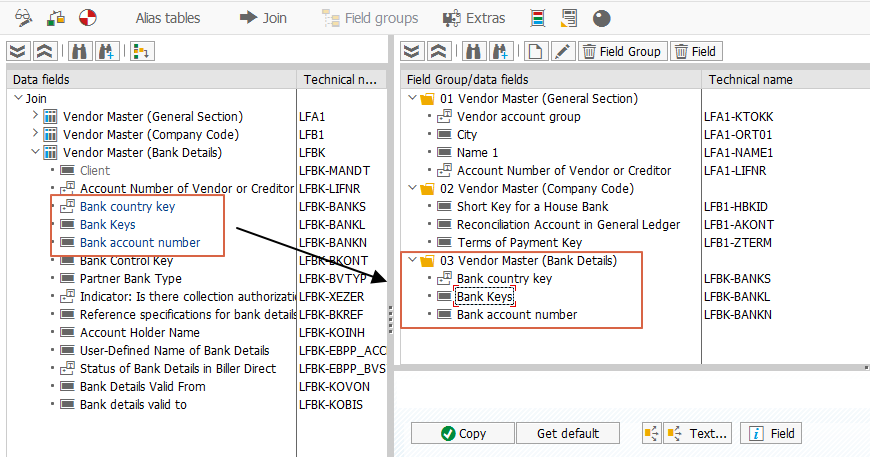Click the Get default button
Viewport: 870px width, 457px height.
[x=568, y=433]
